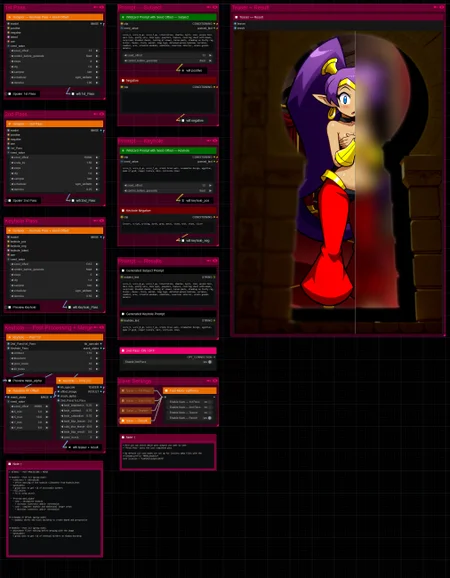Click the eye icon on the Prompt Keyhole group
Image resolution: width=450 pixels, height=578 pixels.
(x=215, y=141)
